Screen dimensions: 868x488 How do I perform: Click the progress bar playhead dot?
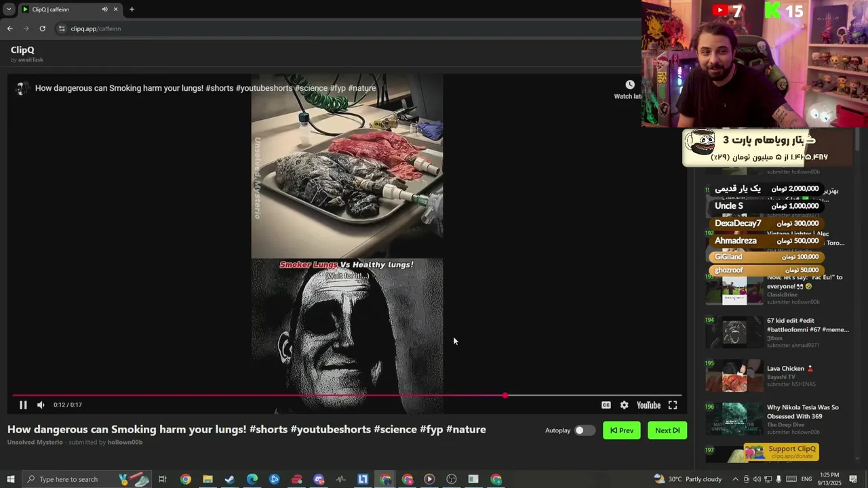pyautogui.click(x=505, y=395)
